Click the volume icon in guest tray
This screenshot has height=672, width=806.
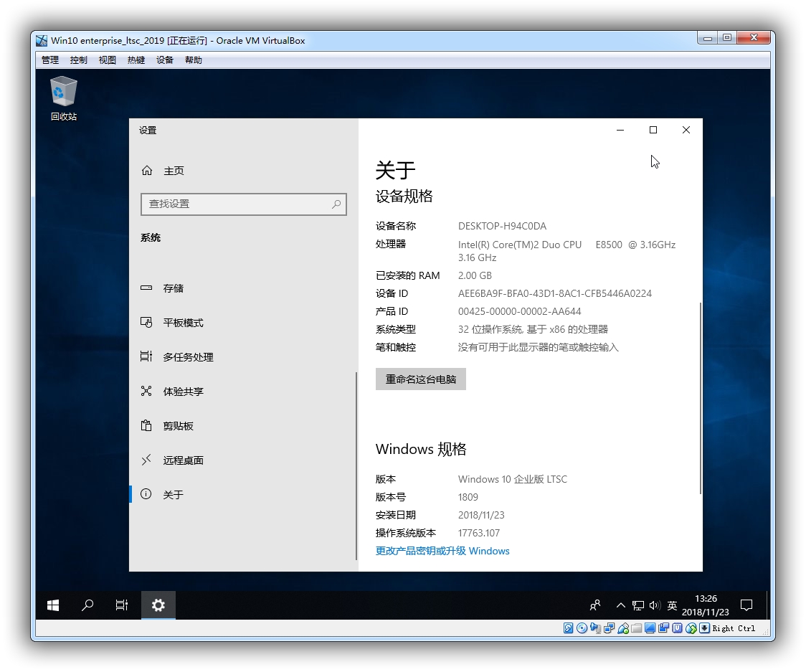654,606
